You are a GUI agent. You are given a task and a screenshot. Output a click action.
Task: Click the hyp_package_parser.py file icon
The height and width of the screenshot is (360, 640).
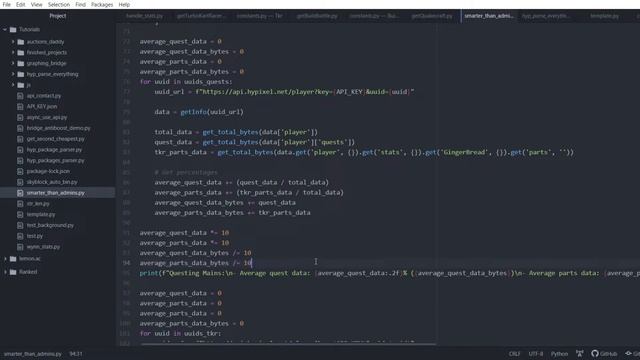click(20, 150)
